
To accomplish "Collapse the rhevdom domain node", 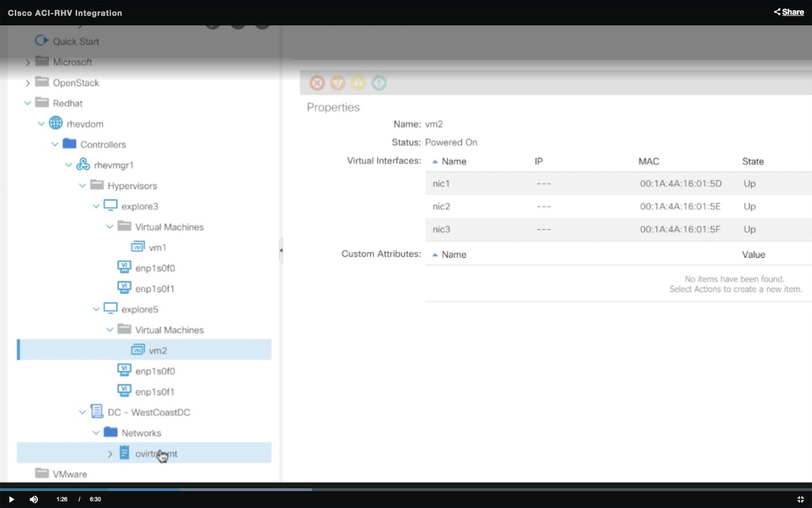I will [x=41, y=124].
